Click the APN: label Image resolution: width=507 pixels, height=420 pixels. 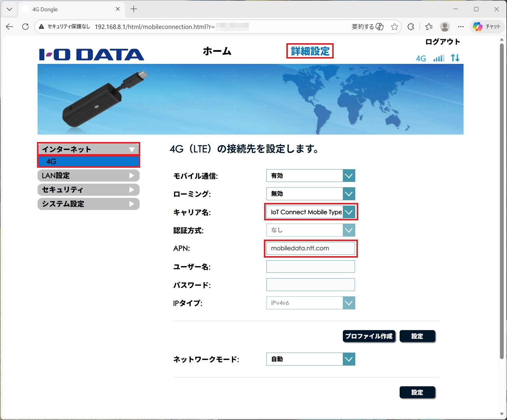click(182, 248)
